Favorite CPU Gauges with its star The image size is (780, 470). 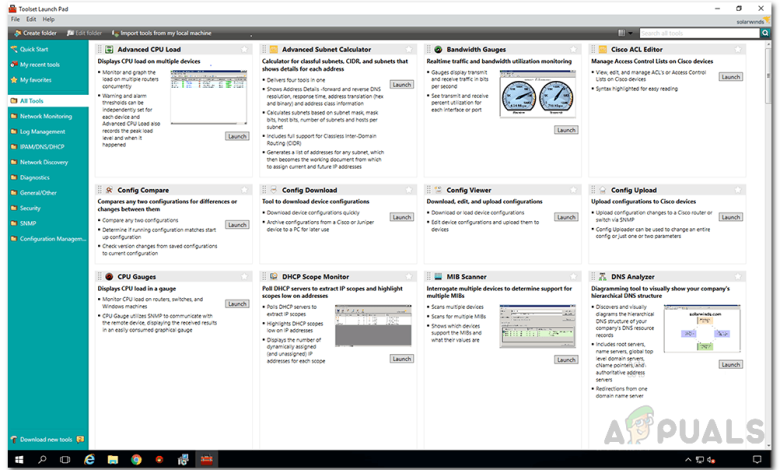244,277
